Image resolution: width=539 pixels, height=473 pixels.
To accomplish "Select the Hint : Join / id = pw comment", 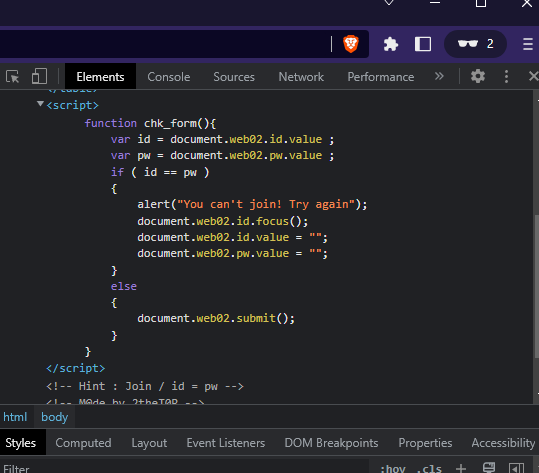I will click(145, 386).
